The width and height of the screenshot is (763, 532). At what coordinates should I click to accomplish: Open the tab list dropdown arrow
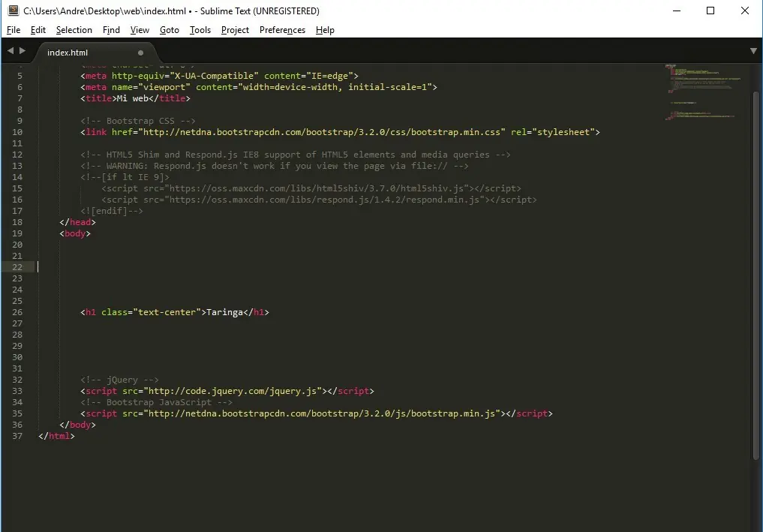[753, 50]
